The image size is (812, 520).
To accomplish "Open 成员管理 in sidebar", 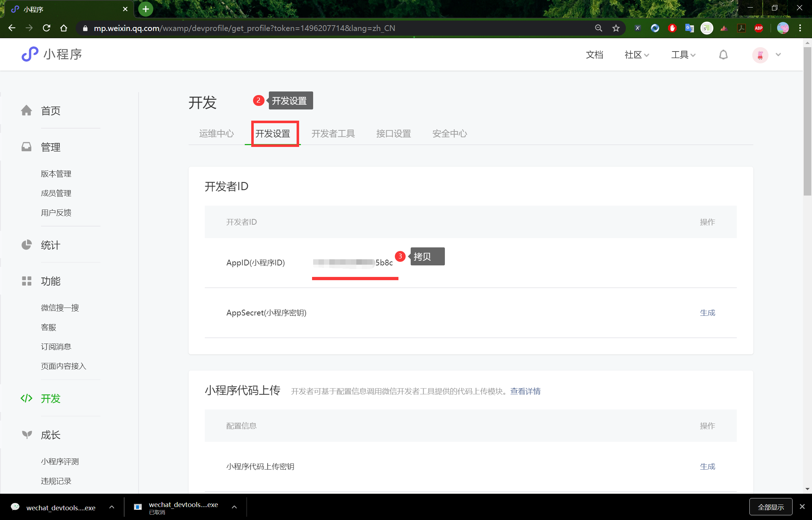I will 56,193.
